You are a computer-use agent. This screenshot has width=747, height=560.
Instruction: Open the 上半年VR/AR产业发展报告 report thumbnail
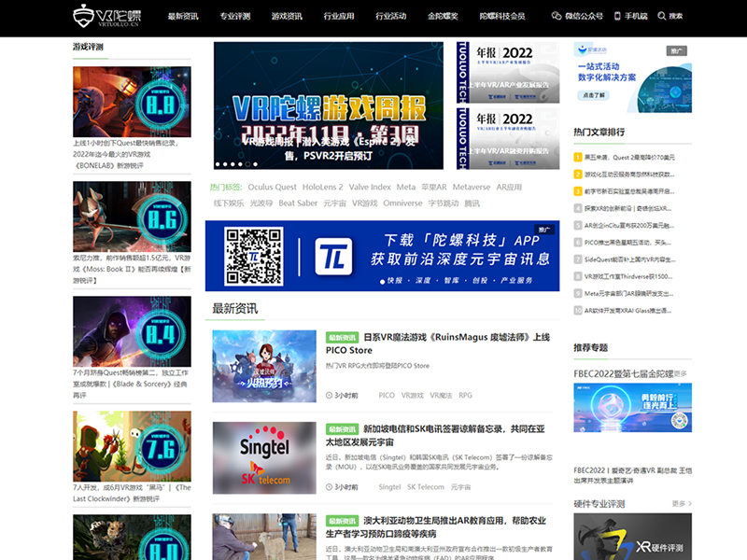pyautogui.click(x=508, y=72)
